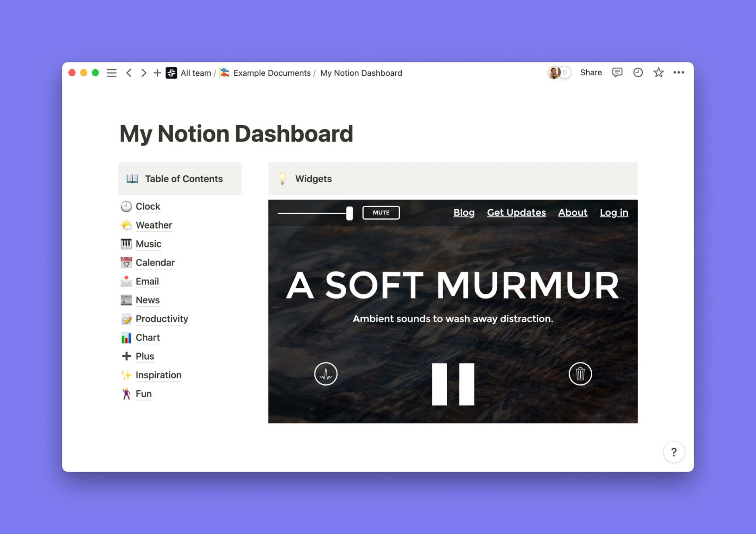Open the Weather page link

[154, 225]
